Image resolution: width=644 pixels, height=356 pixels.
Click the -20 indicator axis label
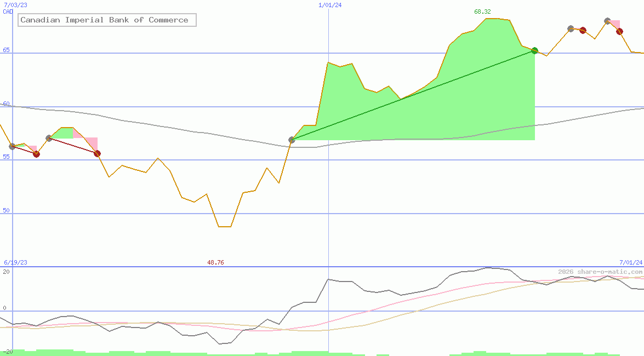point(7,352)
